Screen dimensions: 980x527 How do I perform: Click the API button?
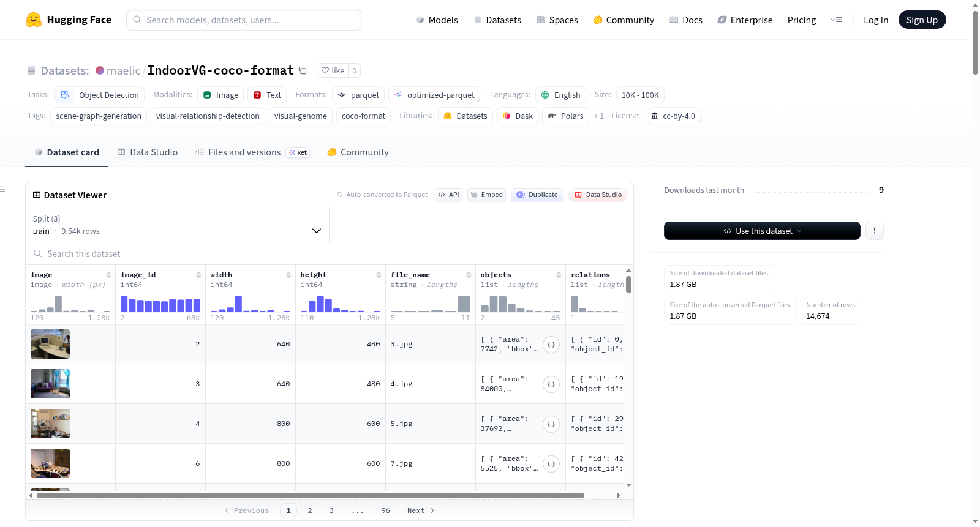448,195
